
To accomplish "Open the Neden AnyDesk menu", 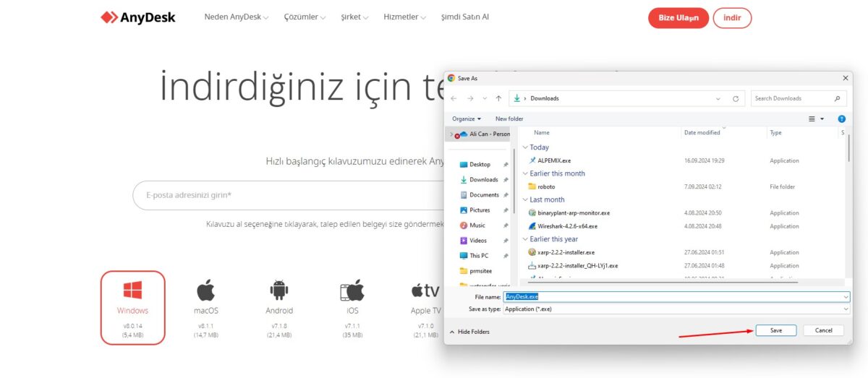I will point(237,17).
